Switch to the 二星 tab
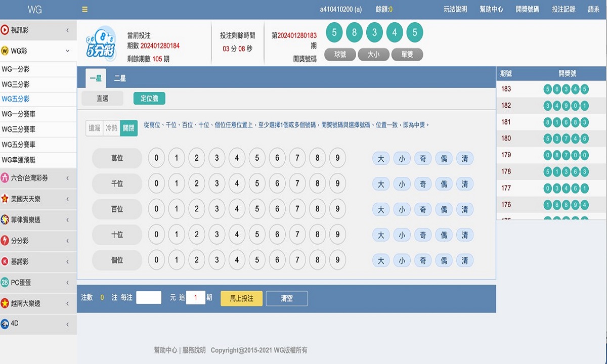Image resolution: width=607 pixels, height=364 pixels. pyautogui.click(x=120, y=78)
